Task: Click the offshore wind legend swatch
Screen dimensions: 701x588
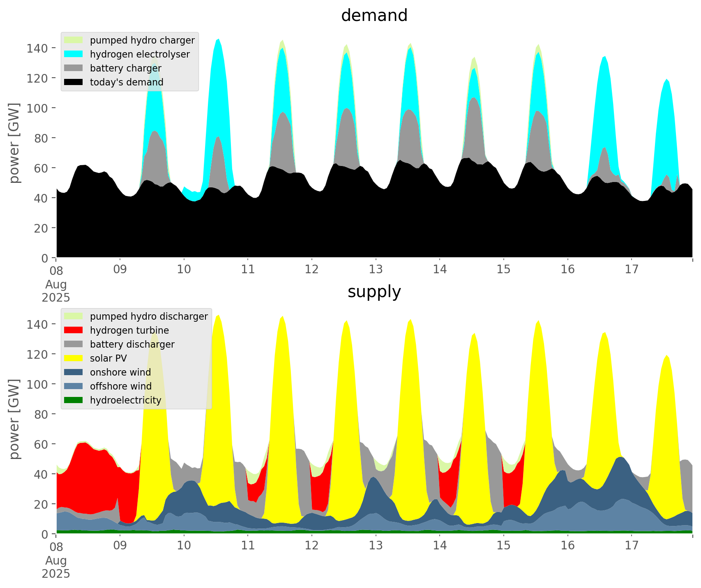Action: point(74,386)
